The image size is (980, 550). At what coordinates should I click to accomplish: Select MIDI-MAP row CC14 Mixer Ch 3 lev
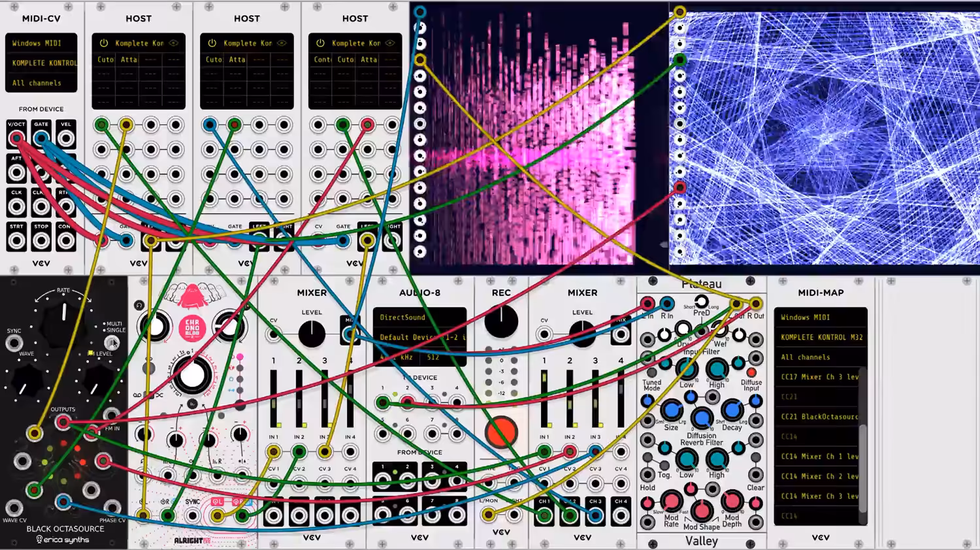(x=818, y=496)
